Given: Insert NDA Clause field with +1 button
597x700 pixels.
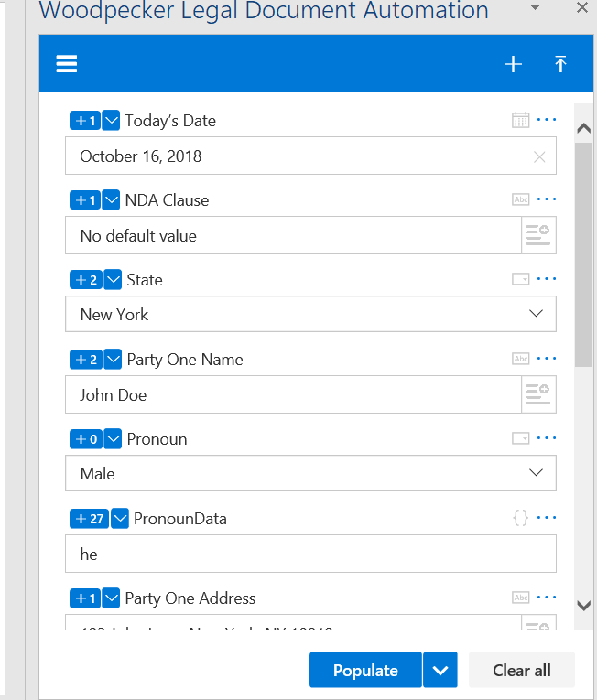Looking at the screenshot, I should pyautogui.click(x=85, y=200).
